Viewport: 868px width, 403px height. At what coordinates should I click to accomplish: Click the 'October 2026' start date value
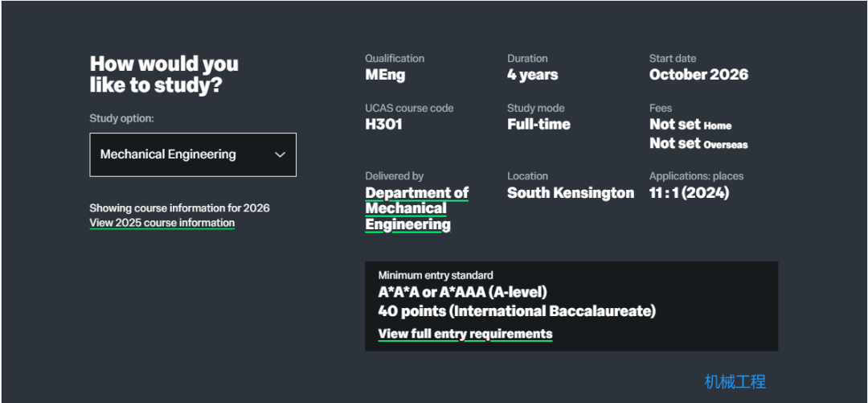698,75
